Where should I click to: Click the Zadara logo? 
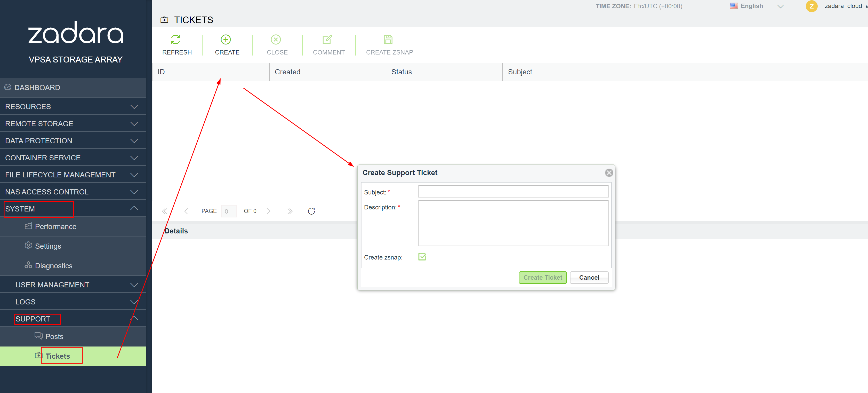[x=76, y=33]
